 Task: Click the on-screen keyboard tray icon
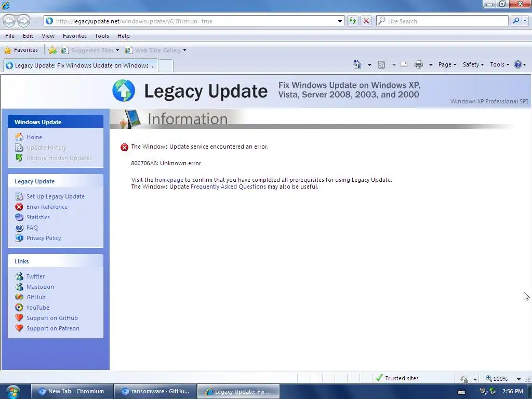[x=461, y=392]
